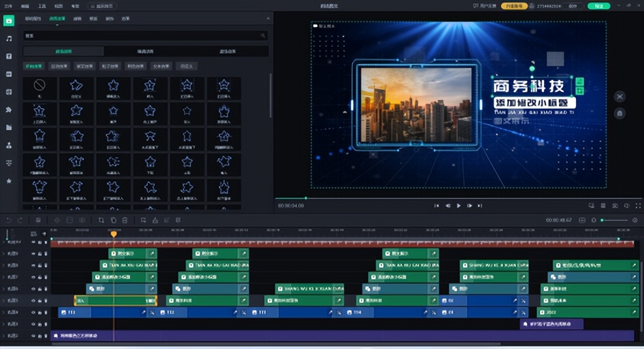Click the pen icon on the first TTT clip

point(143,312)
